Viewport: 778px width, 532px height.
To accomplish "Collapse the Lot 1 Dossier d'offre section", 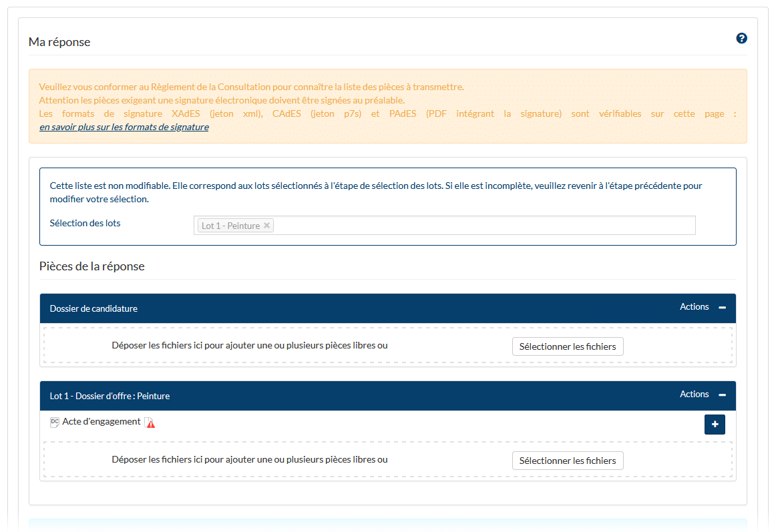I will pos(722,395).
